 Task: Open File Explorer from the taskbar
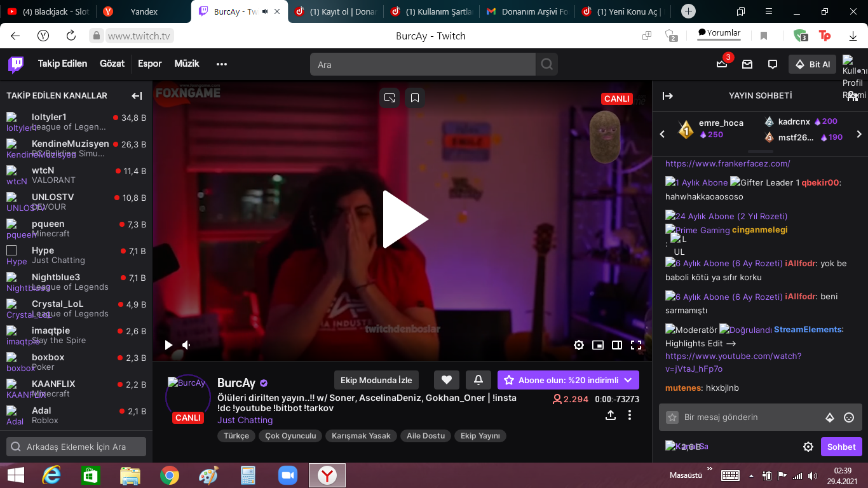(x=130, y=475)
